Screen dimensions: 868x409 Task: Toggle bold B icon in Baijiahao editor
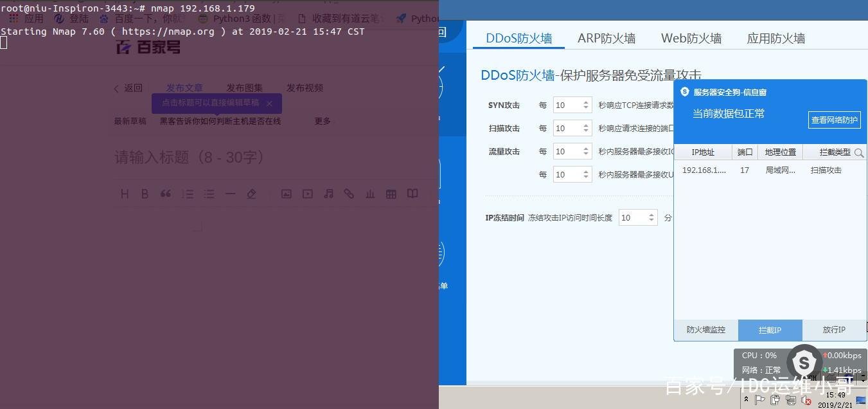[x=145, y=194]
